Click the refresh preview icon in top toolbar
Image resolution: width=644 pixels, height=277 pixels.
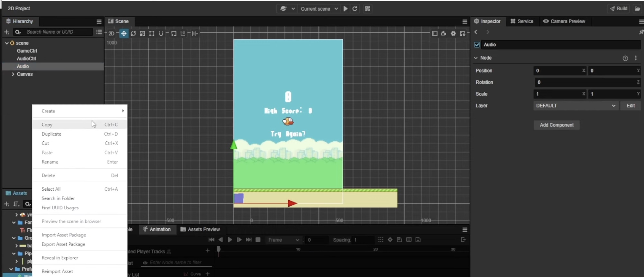click(355, 9)
